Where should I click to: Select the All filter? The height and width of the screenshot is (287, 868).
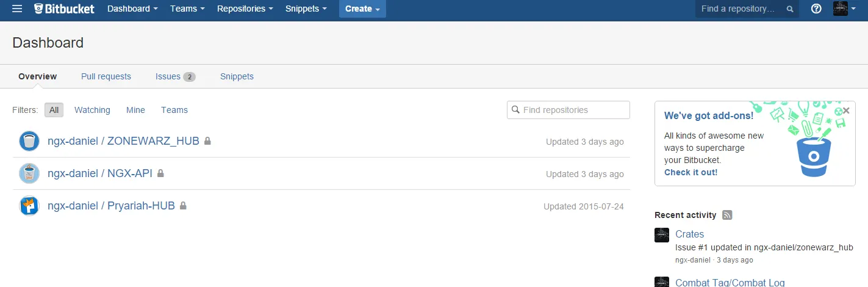pyautogui.click(x=54, y=110)
